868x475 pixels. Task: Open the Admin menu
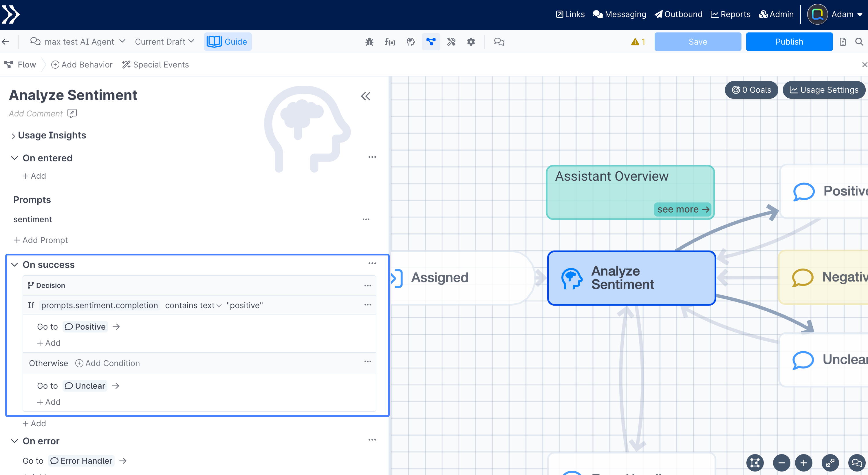tap(776, 14)
